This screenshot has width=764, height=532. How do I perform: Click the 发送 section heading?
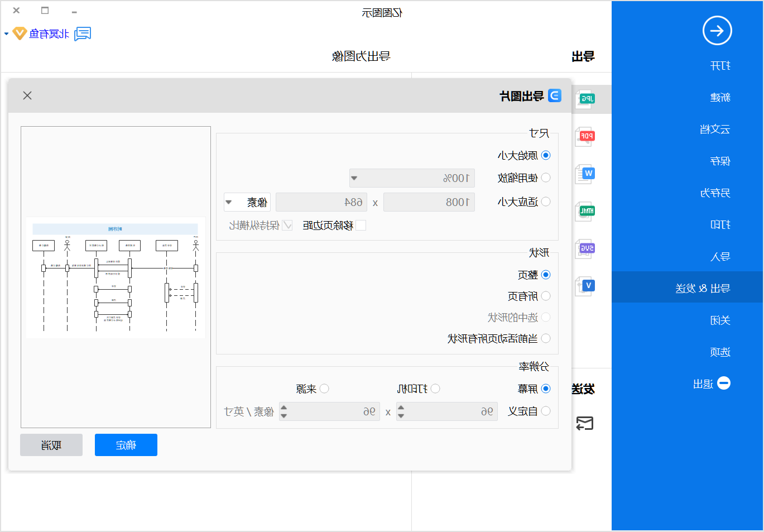(x=583, y=389)
